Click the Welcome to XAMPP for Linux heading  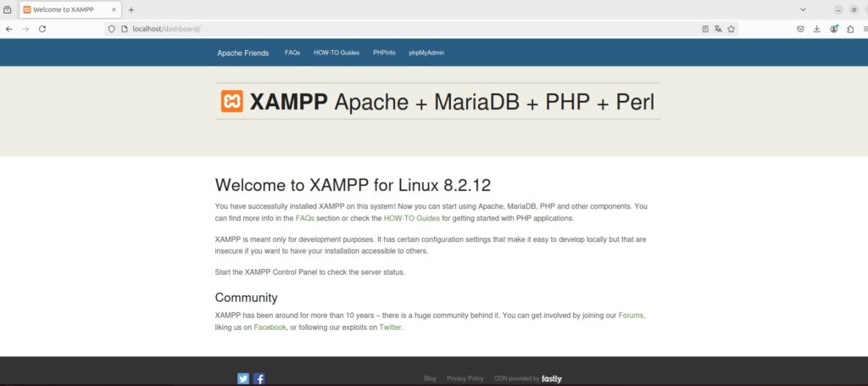pyautogui.click(x=353, y=184)
